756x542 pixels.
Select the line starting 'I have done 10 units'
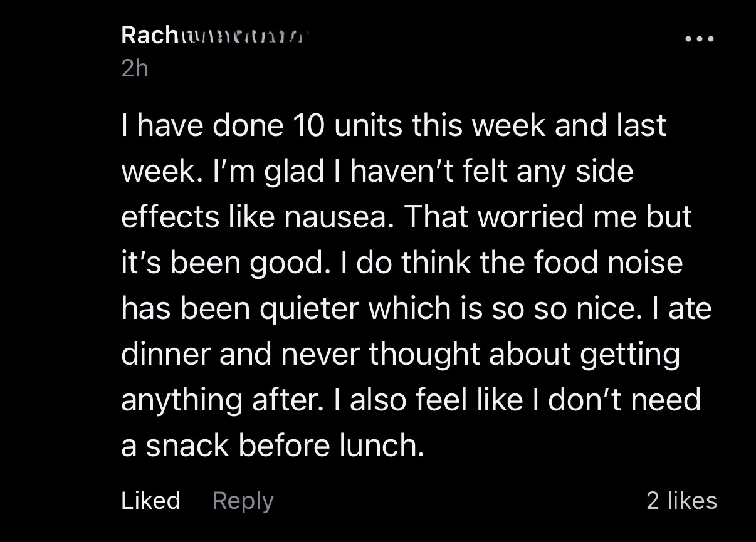393,125
